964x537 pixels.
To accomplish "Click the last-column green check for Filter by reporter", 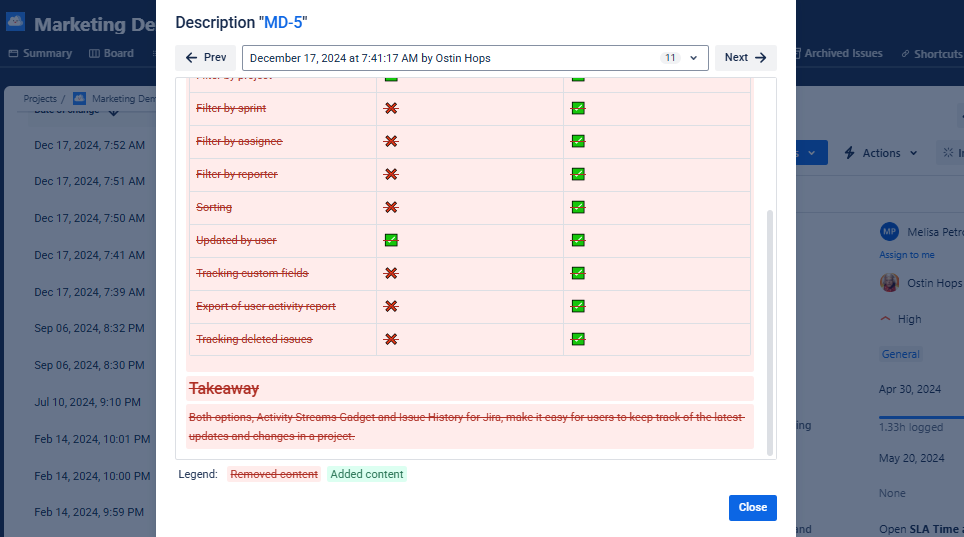I will 578,174.
